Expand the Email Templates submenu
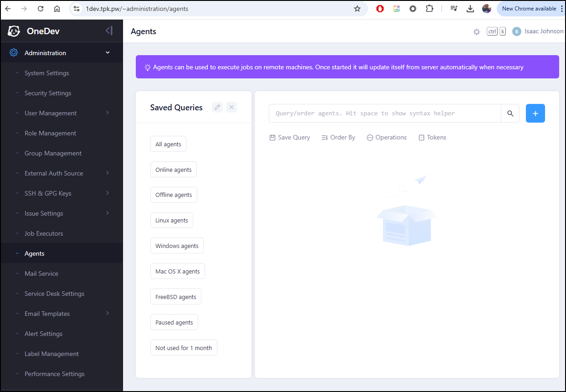The width and height of the screenshot is (566, 392). [108, 313]
